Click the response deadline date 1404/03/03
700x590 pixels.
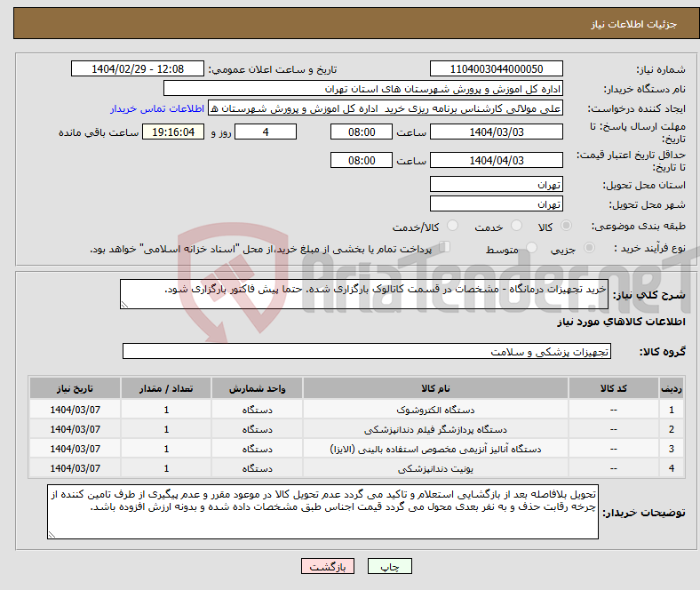pyautogui.click(x=496, y=132)
